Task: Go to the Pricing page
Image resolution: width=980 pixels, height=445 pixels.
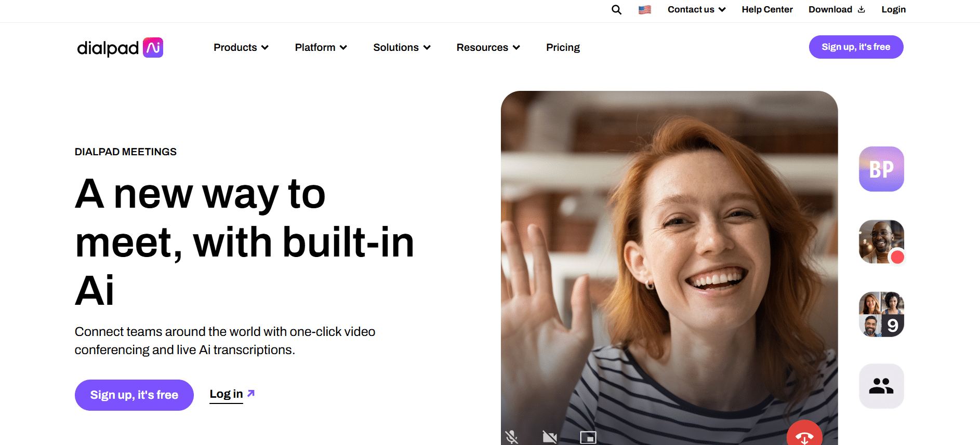Action: (x=563, y=47)
